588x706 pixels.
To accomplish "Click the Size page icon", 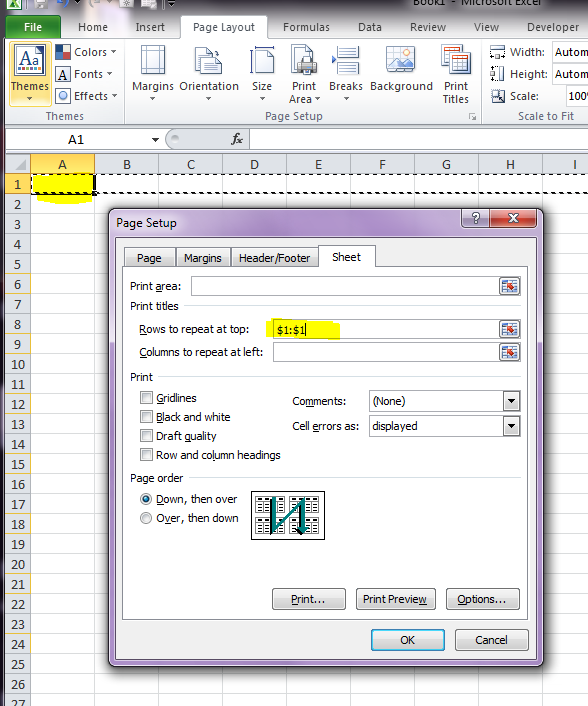I will [262, 60].
